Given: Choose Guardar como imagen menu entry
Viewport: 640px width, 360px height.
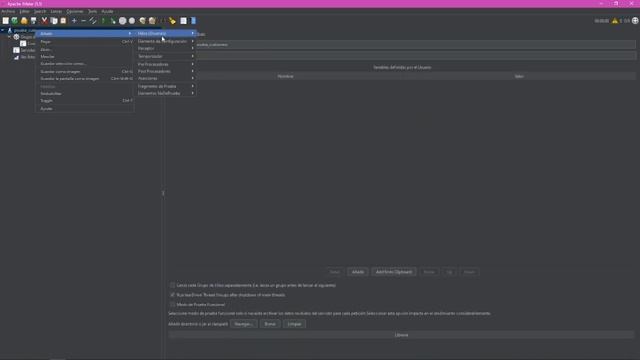Looking at the screenshot, I should pos(85,71).
